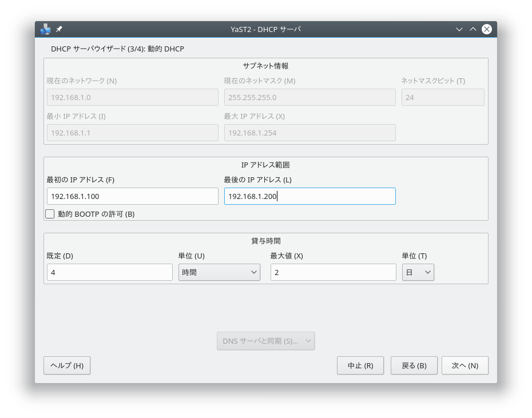The image size is (532, 418).
Task: Click the 最初の IP アドレス input field
Action: click(132, 196)
